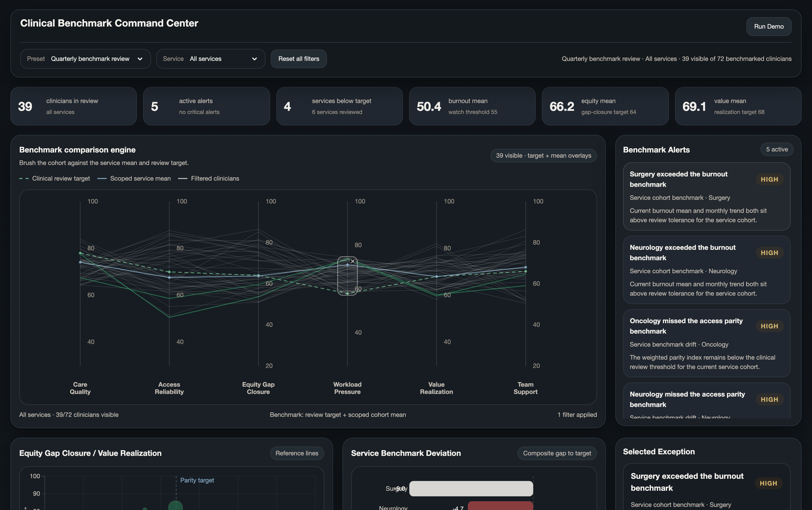812x510 pixels.
Task: Click the Surgery deviation bar
Action: click(x=471, y=488)
